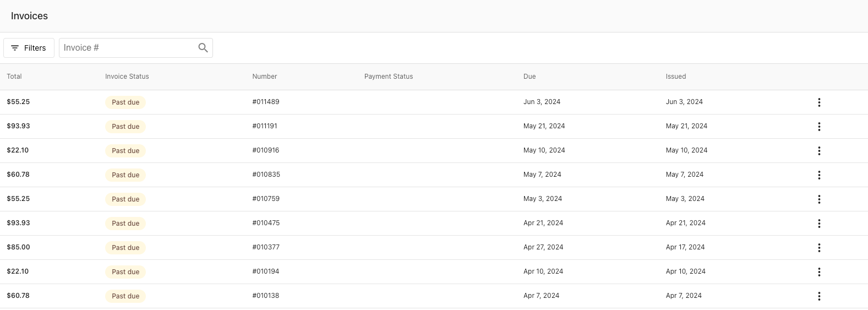Sort by the Total column header
The height and width of the screenshot is (310, 868).
(14, 77)
